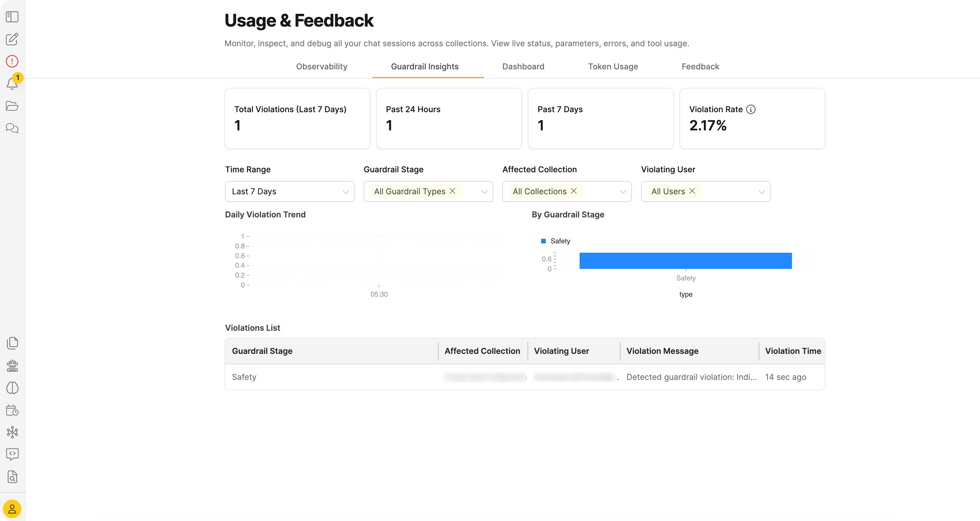Screen dimensions: 980x521
Task: Switch to the Observability tab
Action: [x=322, y=66]
